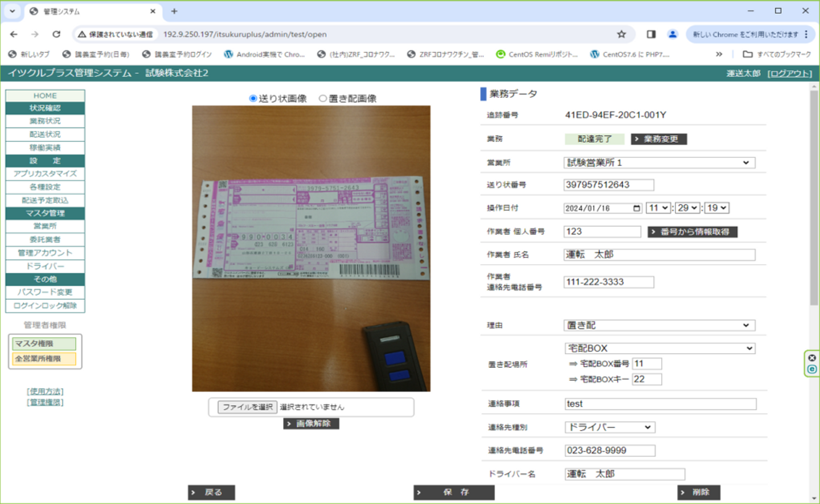Image resolution: width=820 pixels, height=504 pixels.
Task: Click the browser address bar URL
Action: click(x=245, y=34)
